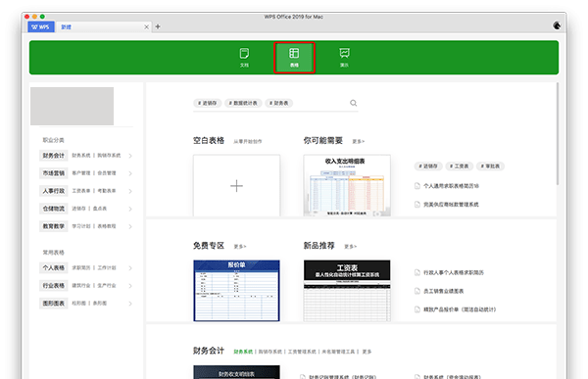Click 求职简历 link in 个人表格 row
The height and width of the screenshot is (379, 588).
(x=81, y=267)
